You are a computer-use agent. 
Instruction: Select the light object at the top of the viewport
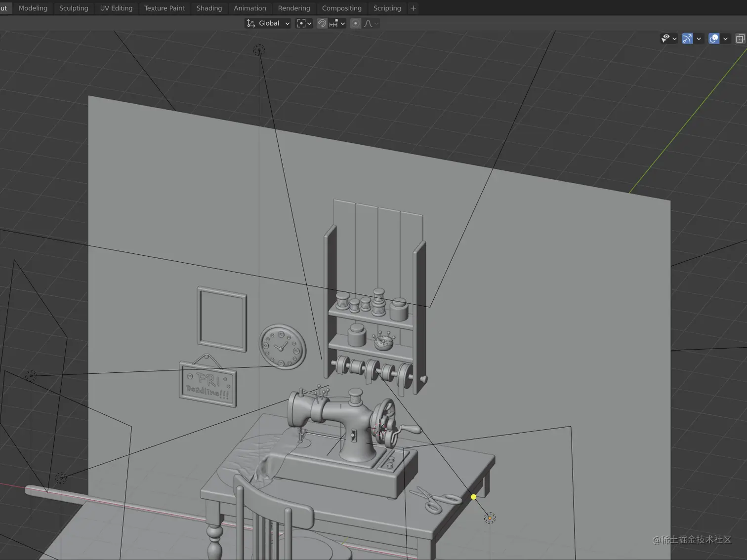259,50
